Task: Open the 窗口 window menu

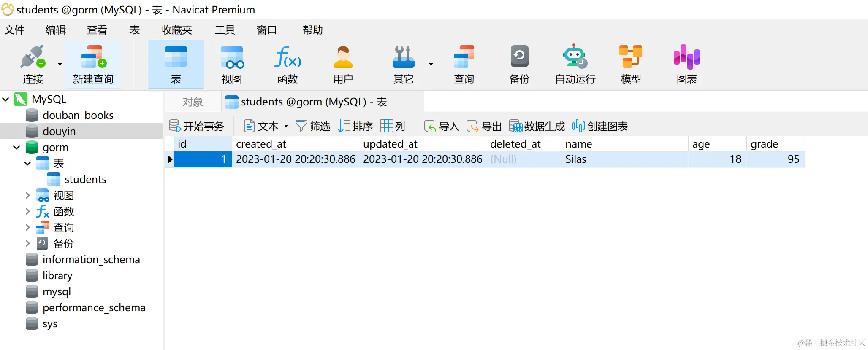Action: pos(266,30)
